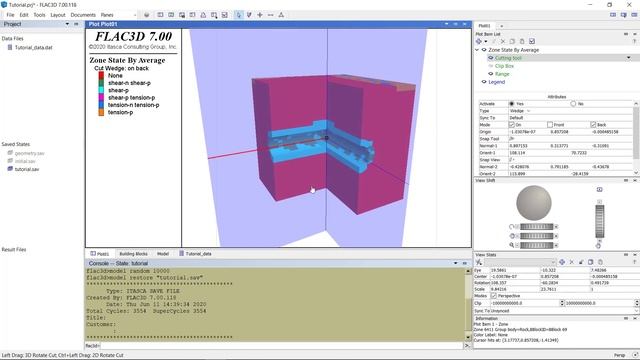Open the Console pane dropdown arrow

coord(456,263)
